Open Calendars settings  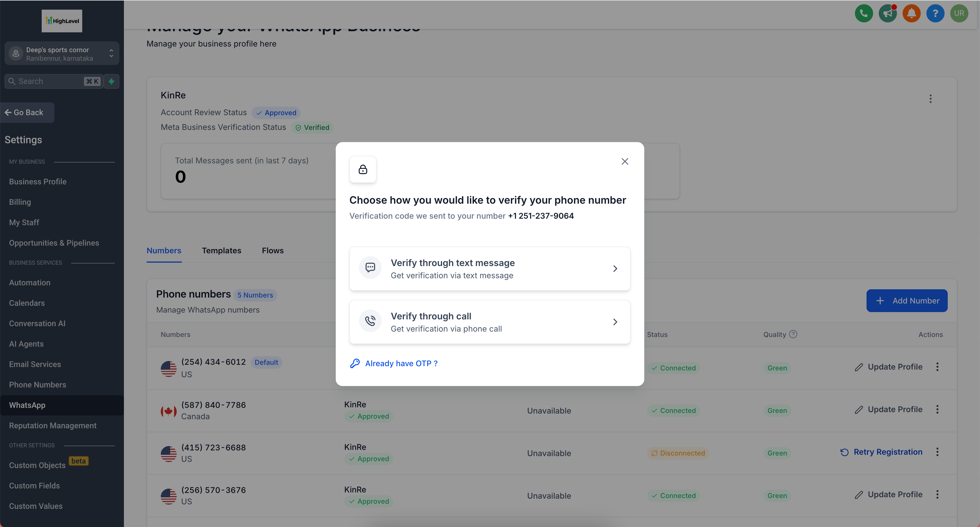pyautogui.click(x=27, y=303)
